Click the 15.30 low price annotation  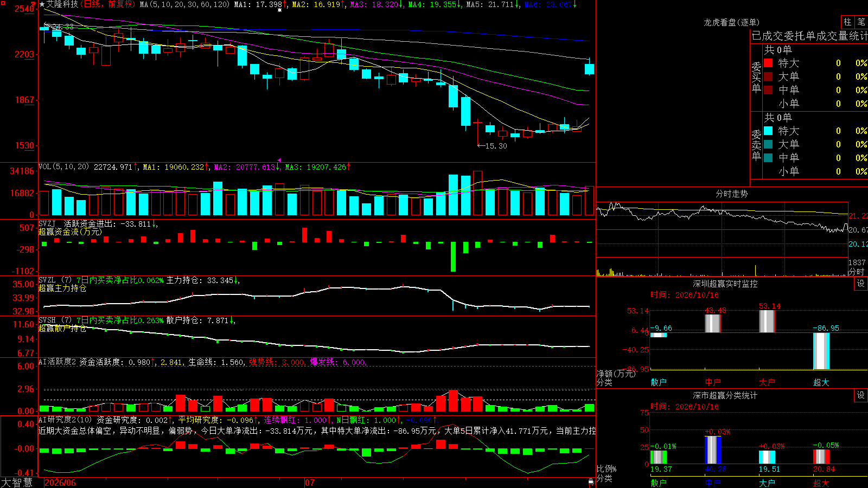[493, 146]
